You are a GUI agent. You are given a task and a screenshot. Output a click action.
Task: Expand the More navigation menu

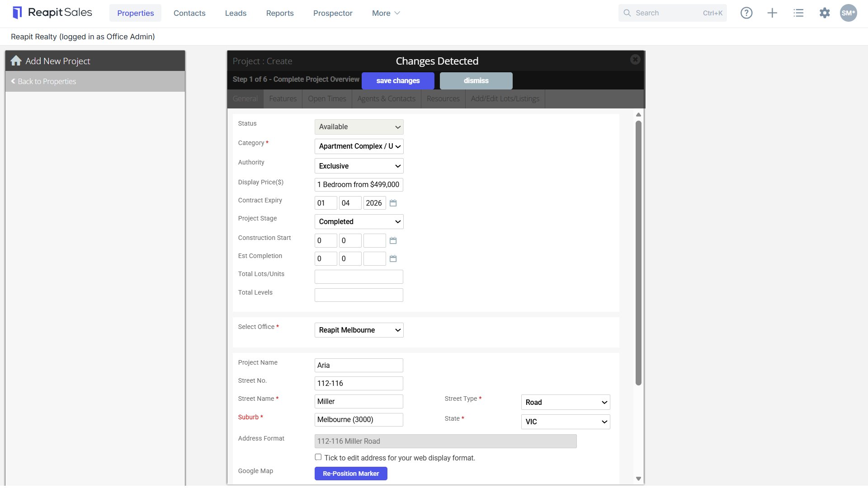click(x=386, y=13)
